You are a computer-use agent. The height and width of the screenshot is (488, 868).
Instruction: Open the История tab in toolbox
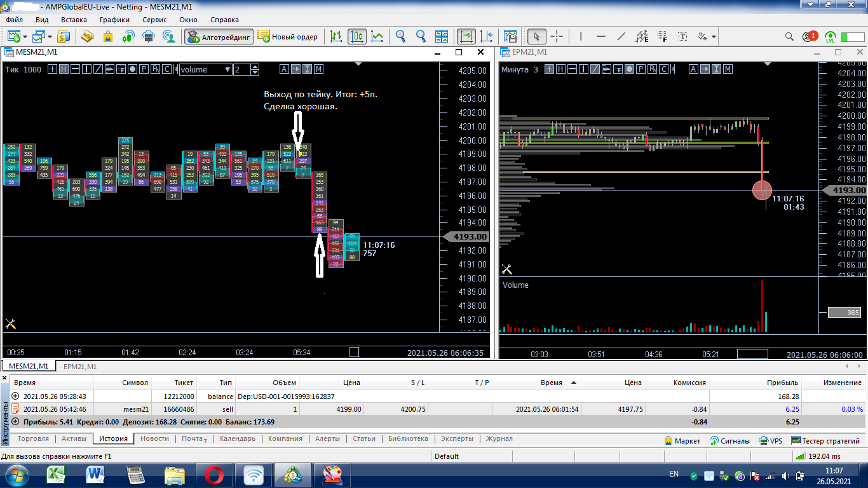tap(113, 439)
